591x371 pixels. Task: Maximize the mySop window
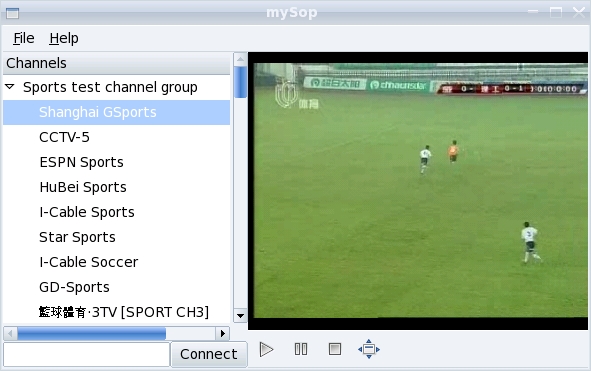coord(556,12)
